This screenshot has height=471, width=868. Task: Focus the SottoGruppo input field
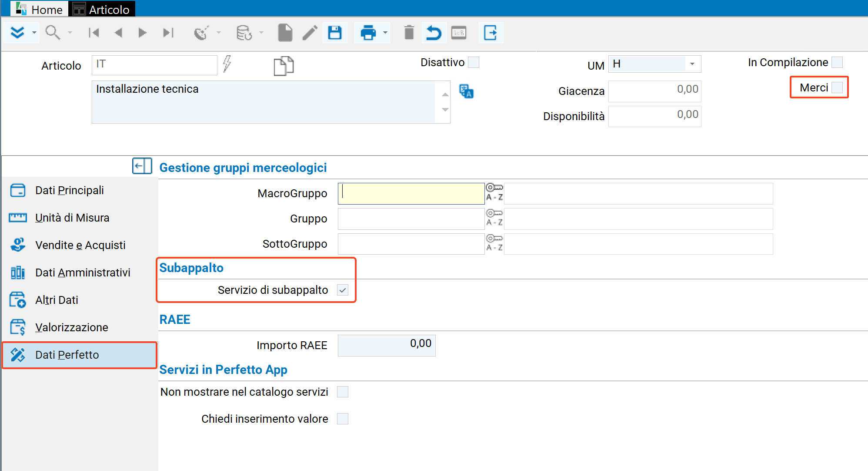pos(411,244)
